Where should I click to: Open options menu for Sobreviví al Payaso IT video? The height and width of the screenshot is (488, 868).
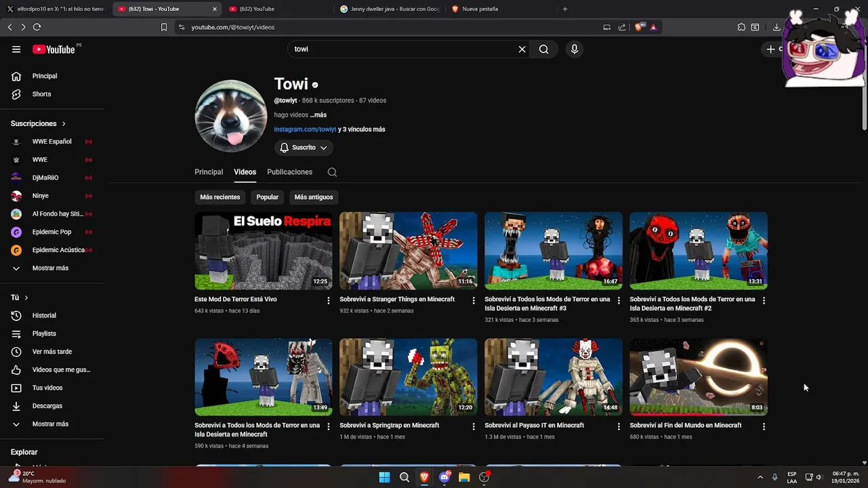pyautogui.click(x=619, y=426)
